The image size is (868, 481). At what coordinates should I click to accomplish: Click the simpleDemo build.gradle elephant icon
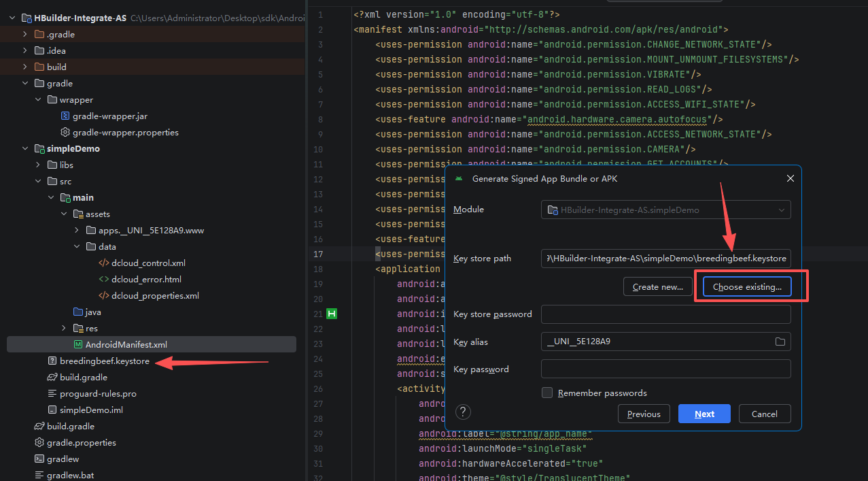point(52,377)
